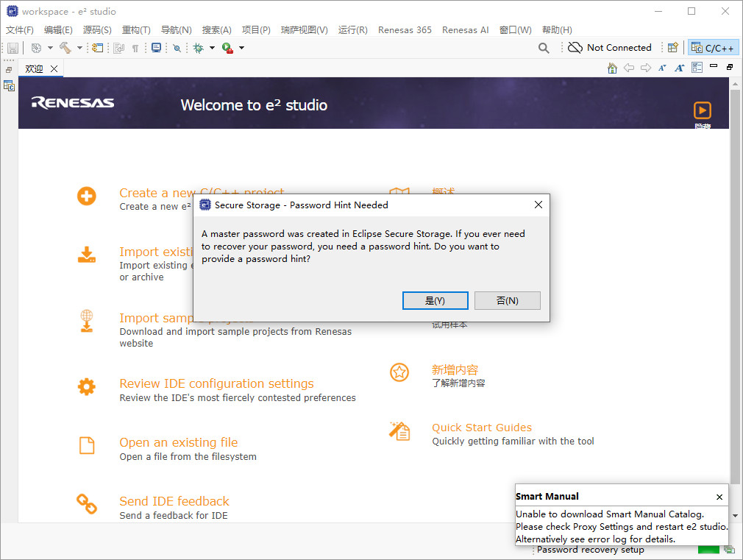Click the Home icon on Welcome toolbar
743x560 pixels.
[612, 68]
